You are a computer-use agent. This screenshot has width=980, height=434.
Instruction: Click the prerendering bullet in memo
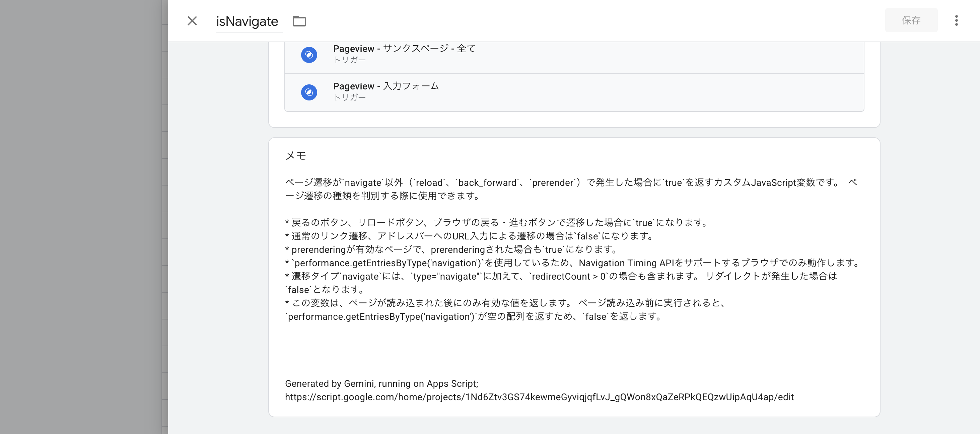tap(451, 249)
